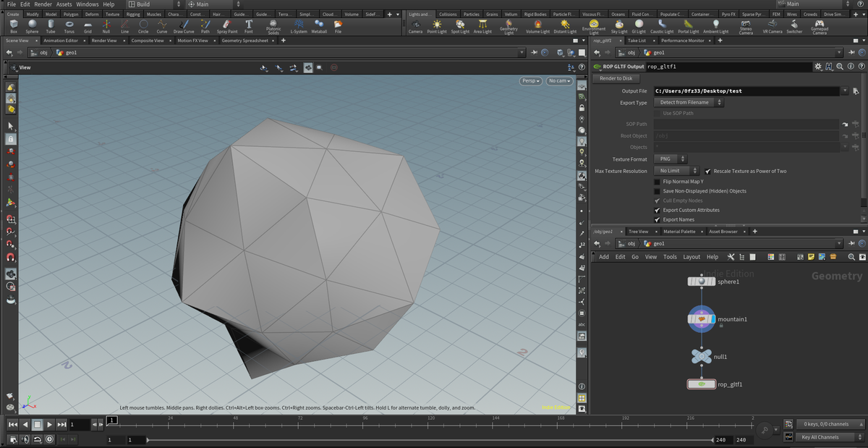Image resolution: width=868 pixels, height=448 pixels.
Task: Click the Spot Light shelf tool
Action: coord(460,27)
